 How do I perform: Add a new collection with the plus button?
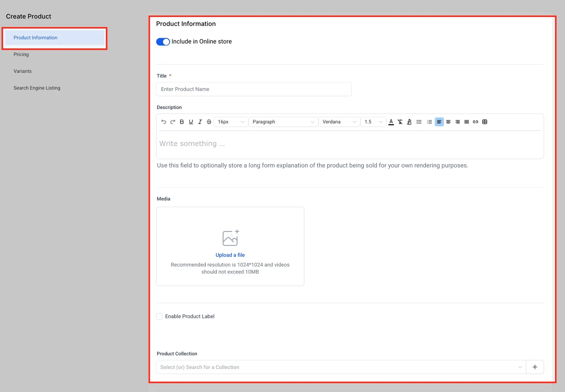tap(535, 367)
